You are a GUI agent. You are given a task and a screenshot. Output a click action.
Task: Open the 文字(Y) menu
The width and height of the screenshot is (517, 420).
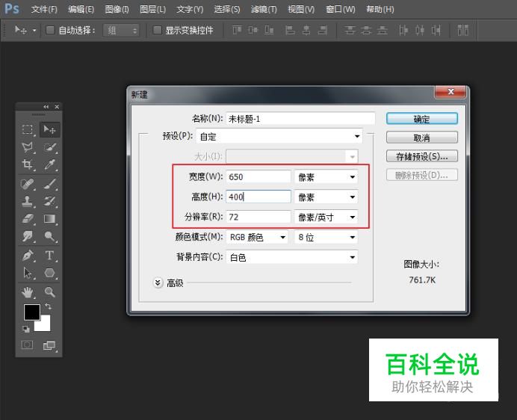[x=190, y=9]
